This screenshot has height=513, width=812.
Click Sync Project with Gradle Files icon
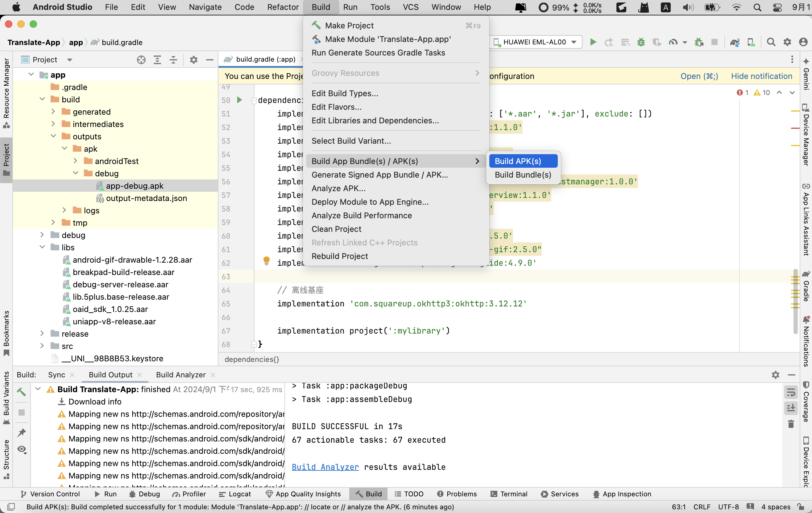735,42
